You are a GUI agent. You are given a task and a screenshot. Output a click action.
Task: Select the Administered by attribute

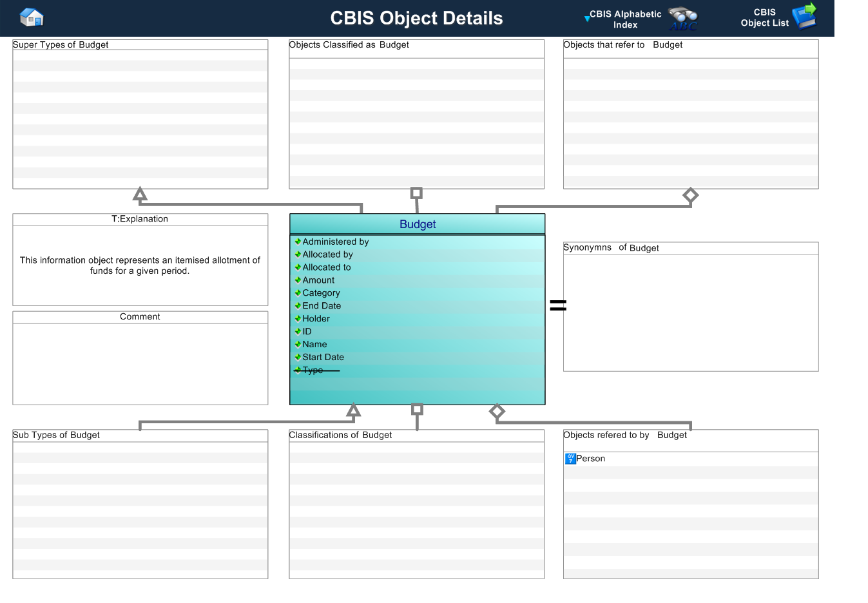pyautogui.click(x=336, y=242)
